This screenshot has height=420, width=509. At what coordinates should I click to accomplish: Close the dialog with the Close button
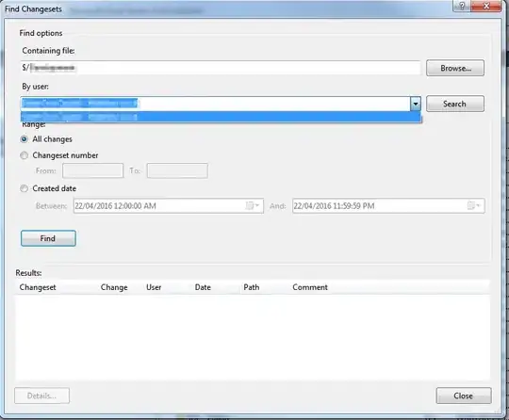click(x=464, y=396)
